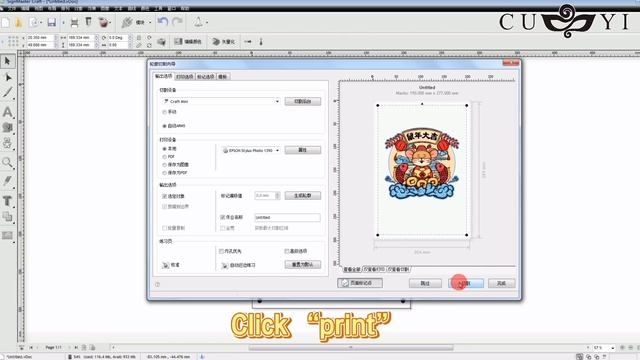Image resolution: width=640 pixels, height=360 pixels.
Task: Click the rotation angle Deg field
Action: coord(118,38)
